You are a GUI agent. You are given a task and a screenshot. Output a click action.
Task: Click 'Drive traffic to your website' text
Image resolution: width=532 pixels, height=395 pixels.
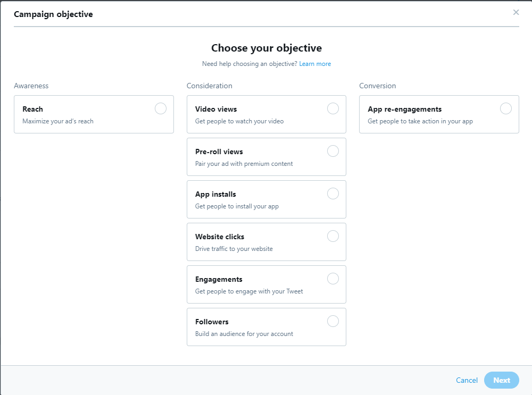234,249
